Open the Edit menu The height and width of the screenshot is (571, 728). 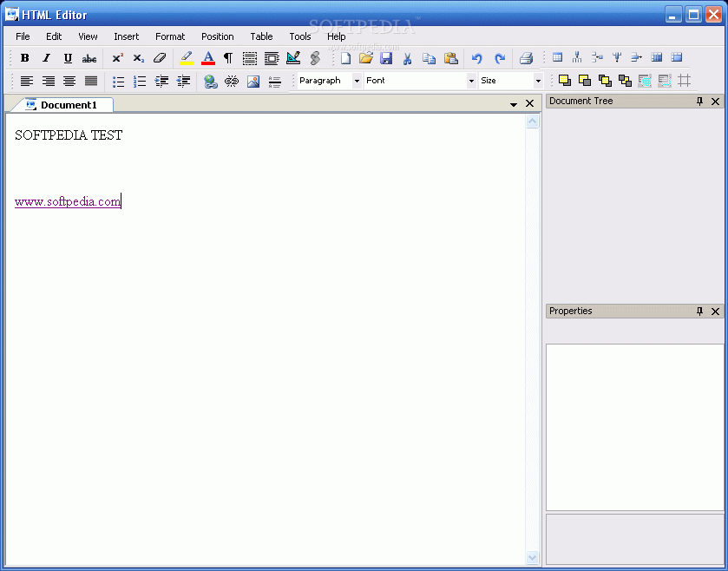pyautogui.click(x=54, y=36)
